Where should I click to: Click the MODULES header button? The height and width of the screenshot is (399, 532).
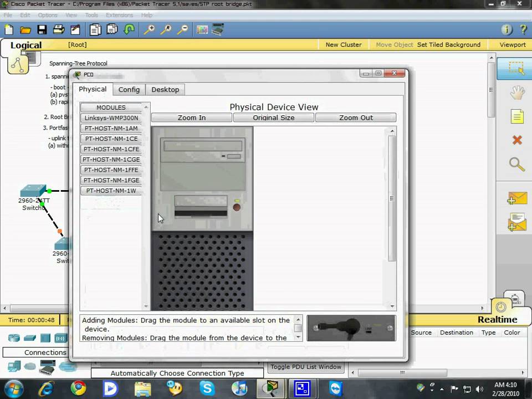coord(111,108)
